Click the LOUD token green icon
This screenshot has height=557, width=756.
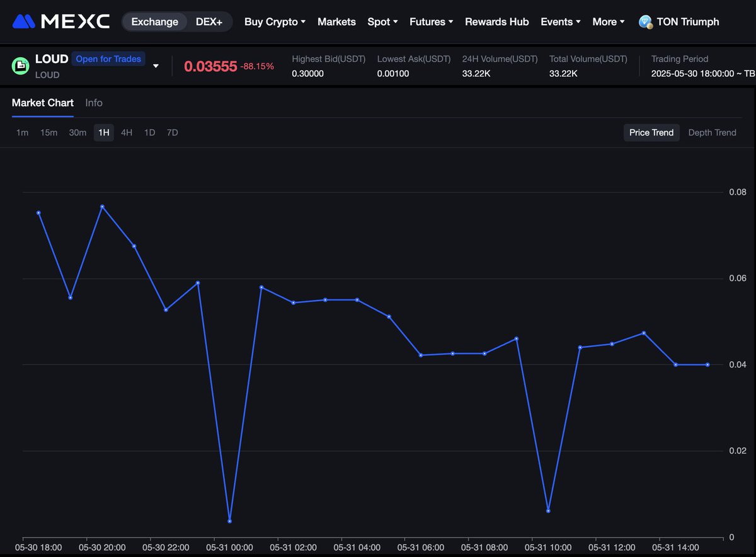[x=21, y=65]
